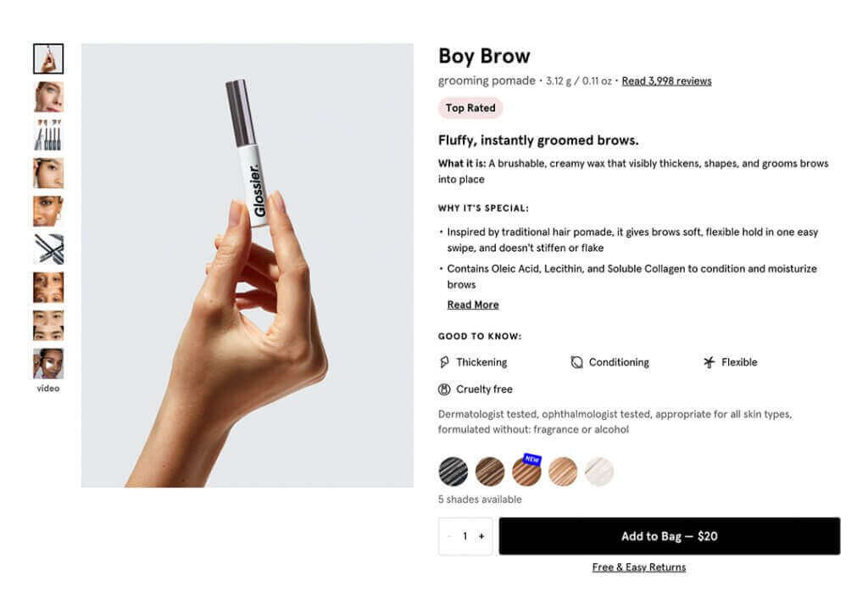Open the video thumbnail in gallery

(x=48, y=364)
